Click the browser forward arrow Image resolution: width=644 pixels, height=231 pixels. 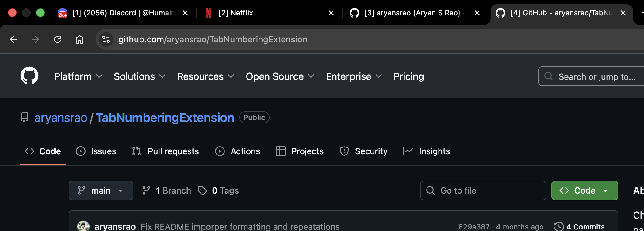36,39
